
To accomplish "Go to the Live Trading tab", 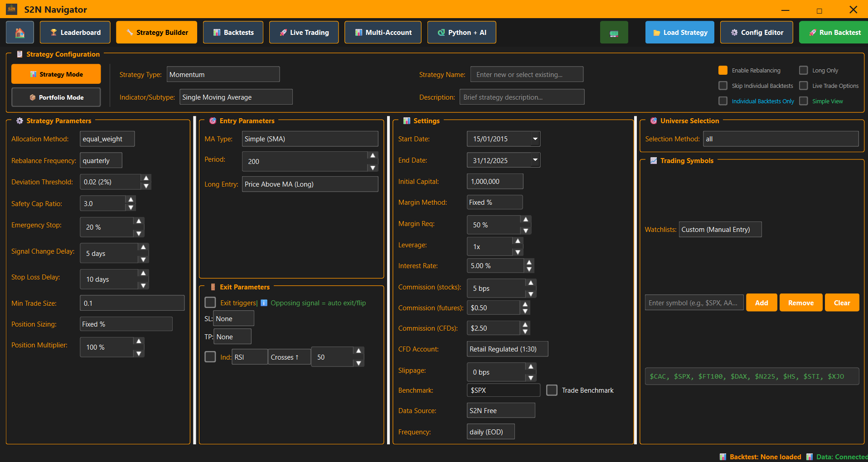I will pyautogui.click(x=304, y=33).
